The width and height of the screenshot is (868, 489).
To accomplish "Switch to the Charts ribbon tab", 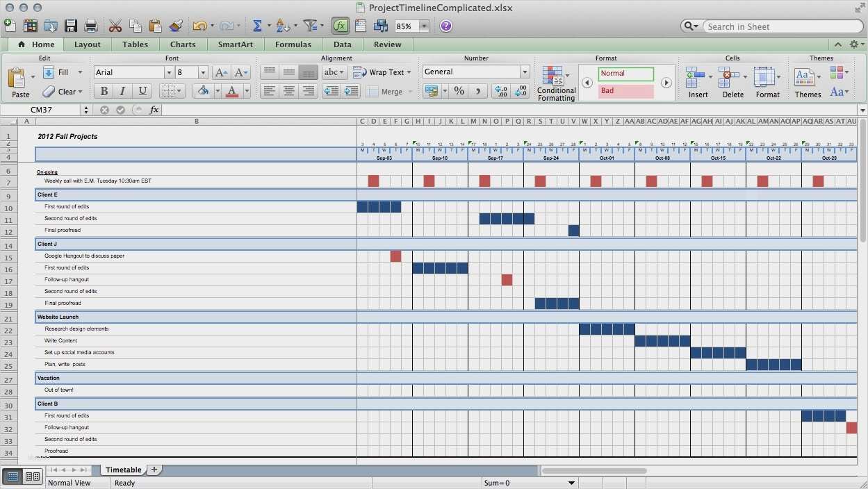I will 182,44.
